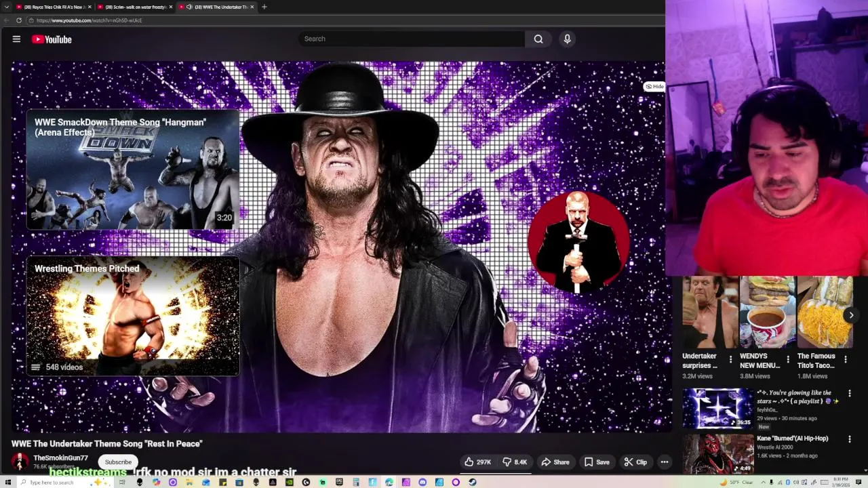Image resolution: width=868 pixels, height=488 pixels.
Task: Mute tab using the speaker icon
Action: [x=189, y=7]
